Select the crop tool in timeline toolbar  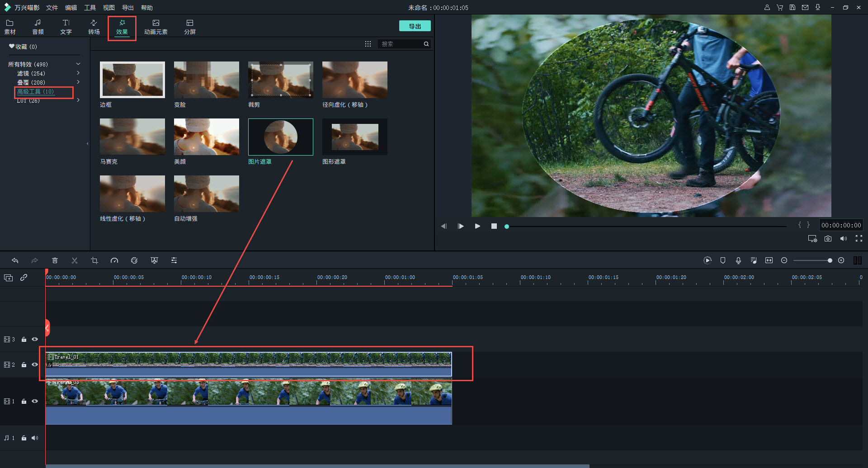(94, 260)
